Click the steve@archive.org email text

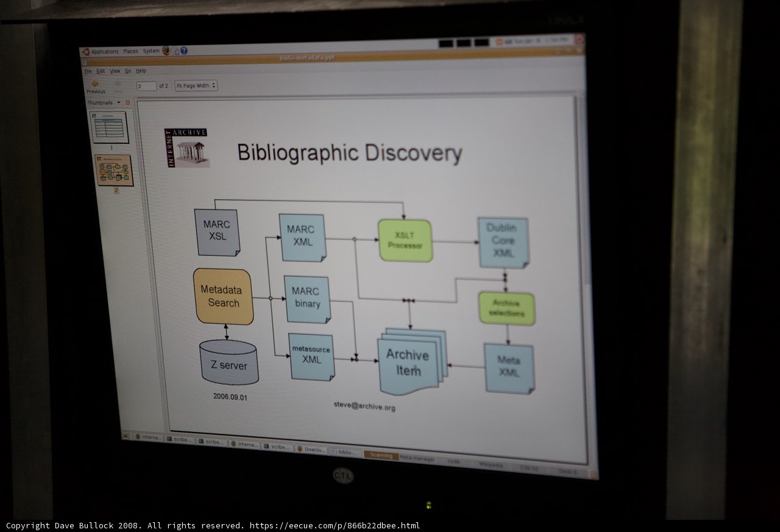(x=364, y=405)
